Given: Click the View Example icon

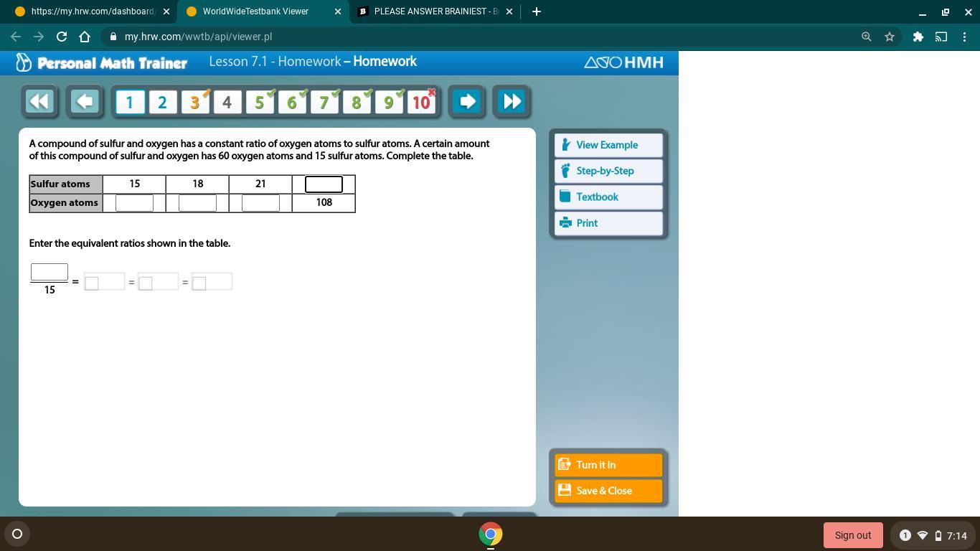Looking at the screenshot, I should click(565, 145).
